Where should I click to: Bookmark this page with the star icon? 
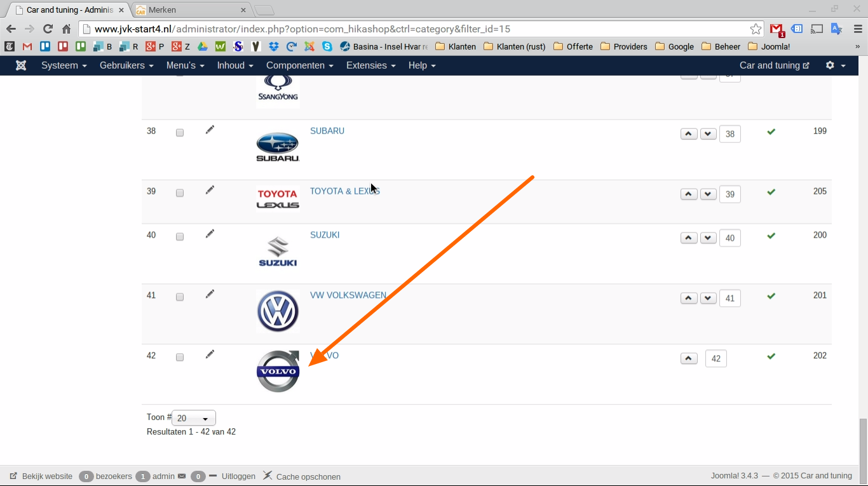pyautogui.click(x=756, y=29)
